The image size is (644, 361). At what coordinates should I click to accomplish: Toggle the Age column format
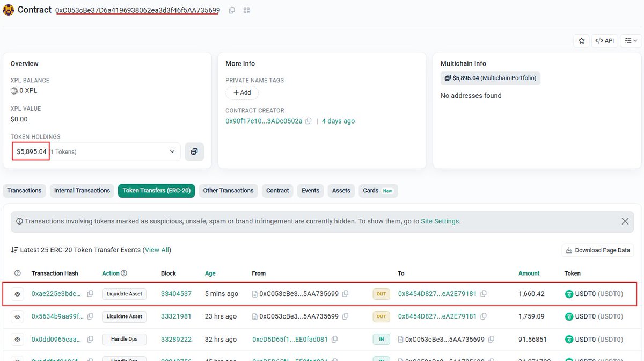point(210,273)
